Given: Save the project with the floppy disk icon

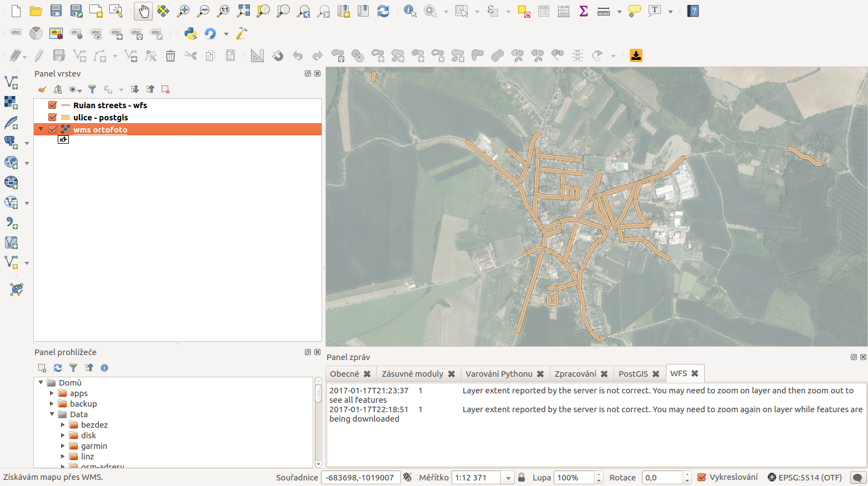Looking at the screenshot, I should [56, 11].
